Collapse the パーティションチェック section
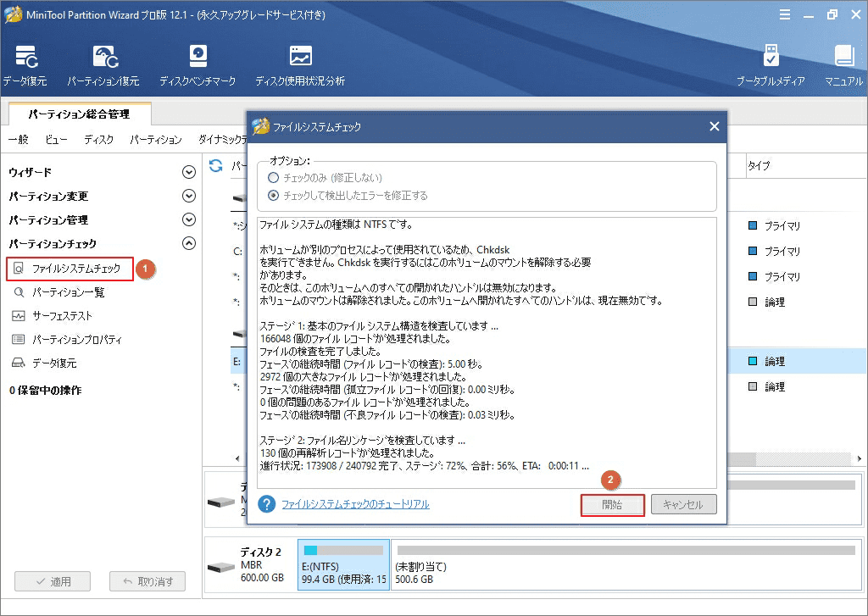The image size is (868, 616). (x=189, y=243)
